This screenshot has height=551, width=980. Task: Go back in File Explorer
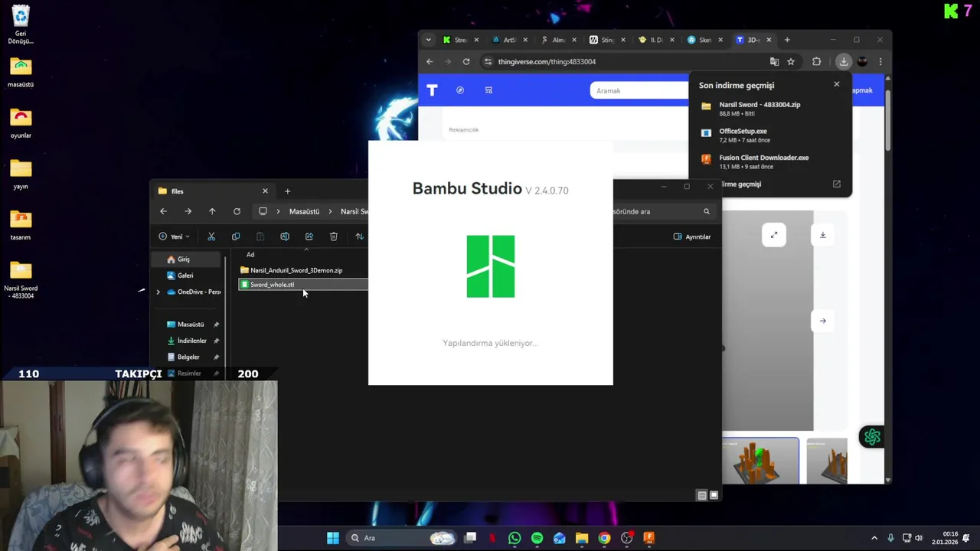pos(163,211)
